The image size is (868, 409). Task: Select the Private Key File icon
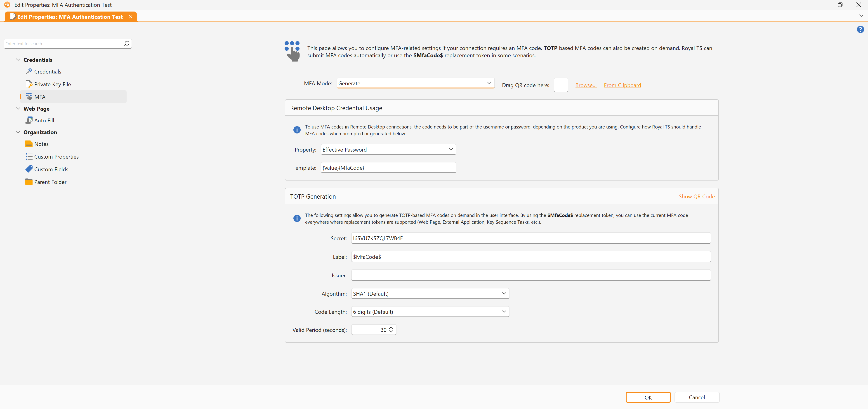tap(29, 84)
